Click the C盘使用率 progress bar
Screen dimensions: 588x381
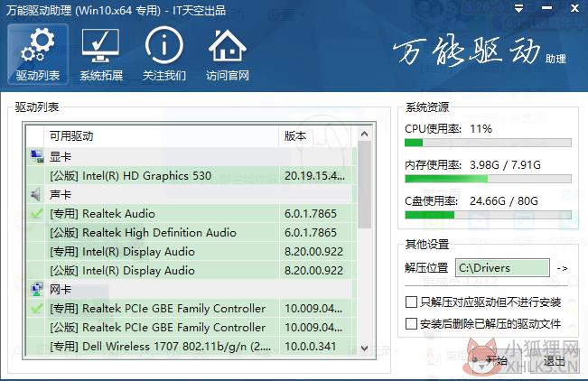488,215
